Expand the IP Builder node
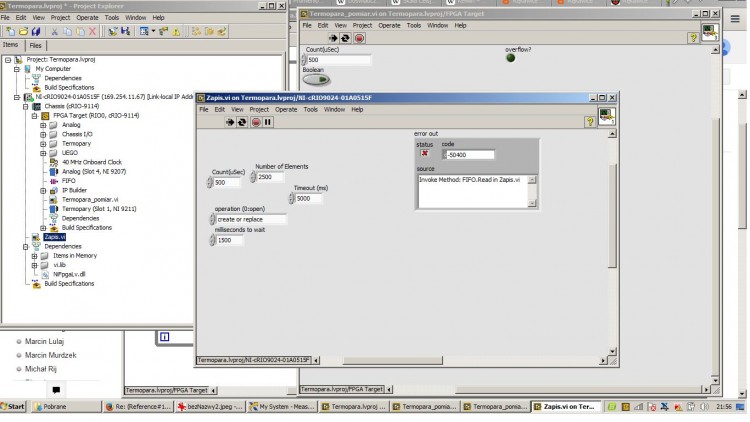This screenshot has height=422, width=750. [x=43, y=190]
